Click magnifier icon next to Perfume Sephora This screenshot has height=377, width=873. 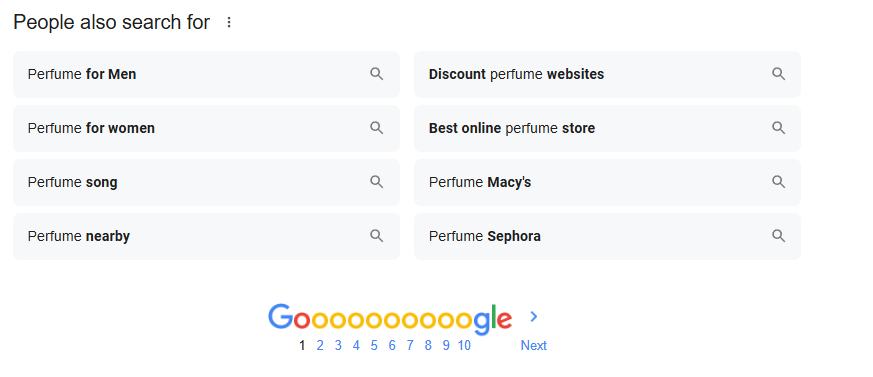coord(778,236)
